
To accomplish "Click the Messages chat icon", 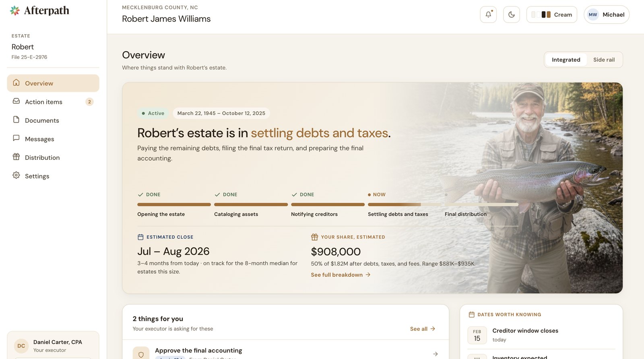I will click(x=16, y=138).
